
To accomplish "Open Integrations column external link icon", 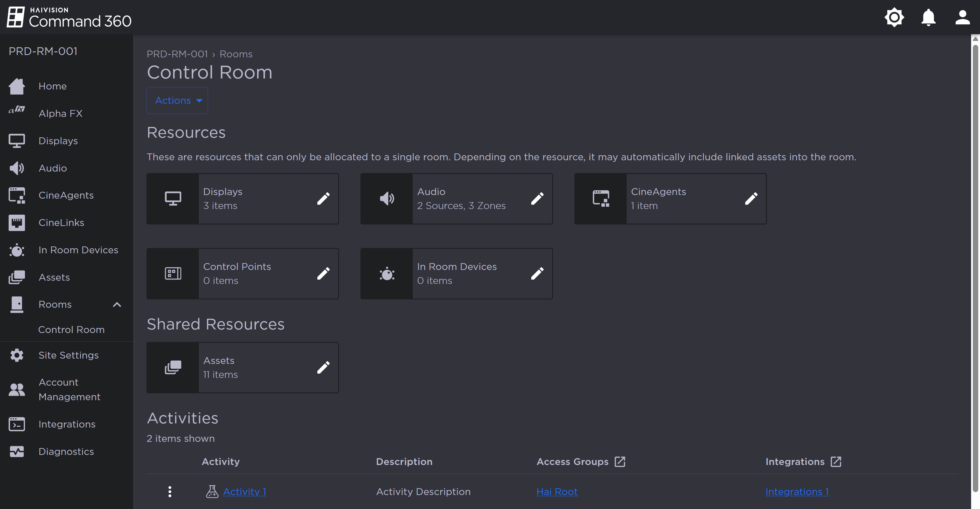I will pyautogui.click(x=836, y=461).
